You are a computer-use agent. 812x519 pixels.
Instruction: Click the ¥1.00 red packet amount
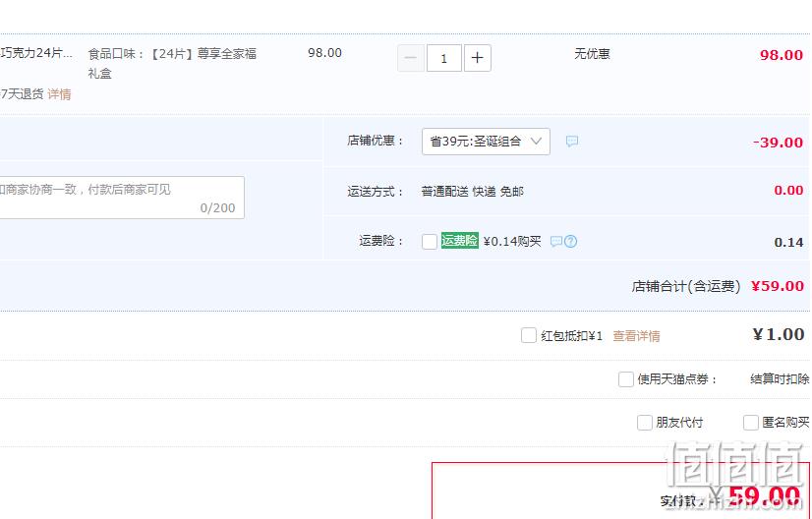[x=779, y=334]
